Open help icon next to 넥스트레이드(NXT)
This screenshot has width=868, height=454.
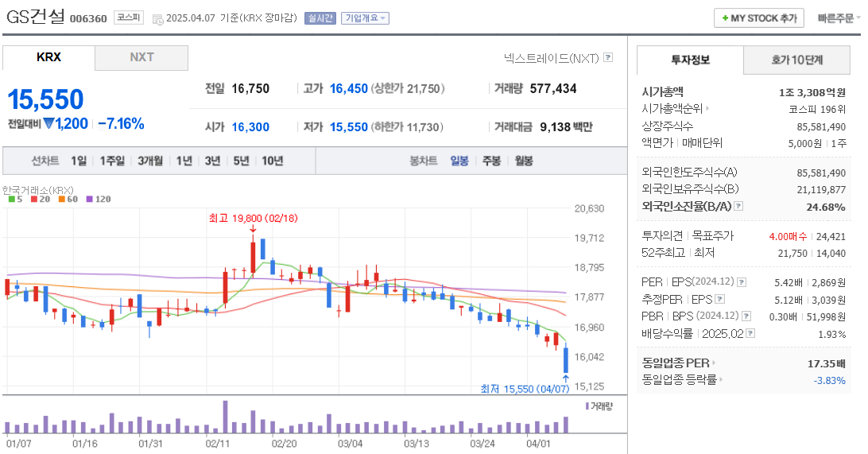pos(608,57)
